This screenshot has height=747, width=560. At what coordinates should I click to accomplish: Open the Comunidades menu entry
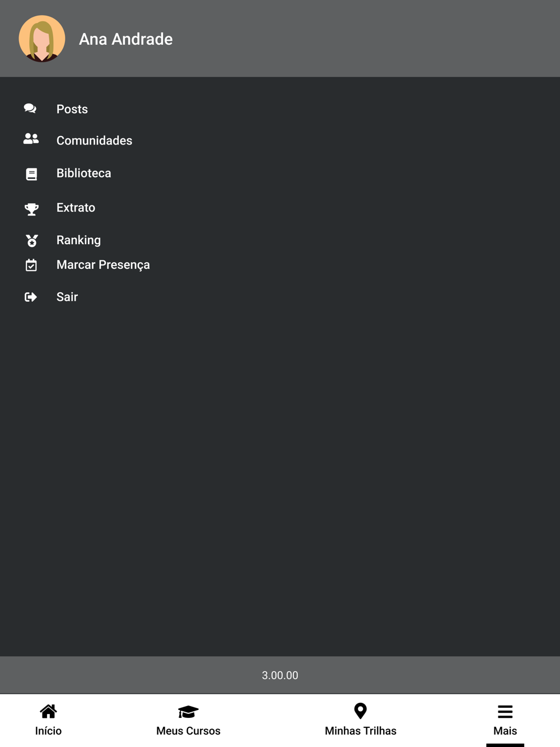pos(95,141)
